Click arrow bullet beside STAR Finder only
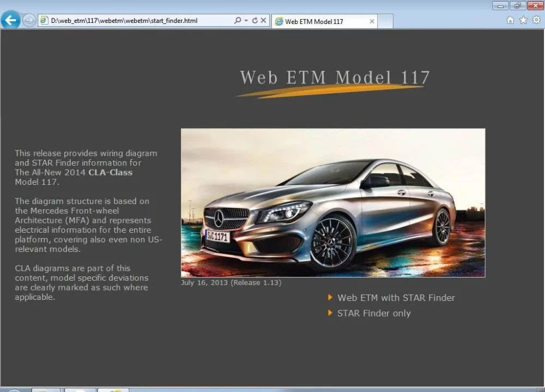 [x=330, y=313]
